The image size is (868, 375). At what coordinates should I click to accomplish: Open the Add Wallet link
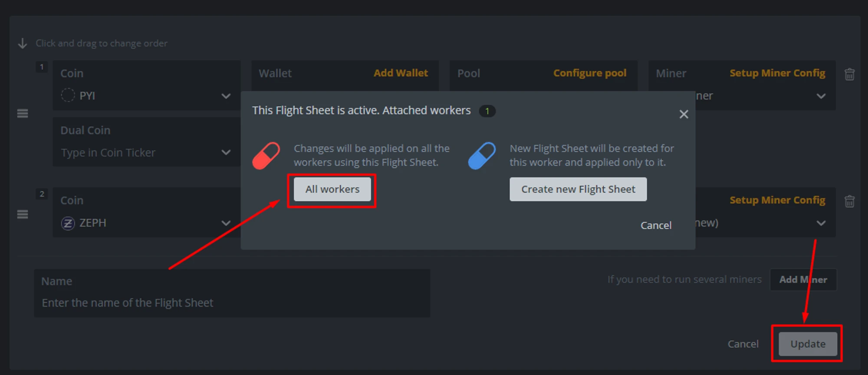[x=401, y=73]
